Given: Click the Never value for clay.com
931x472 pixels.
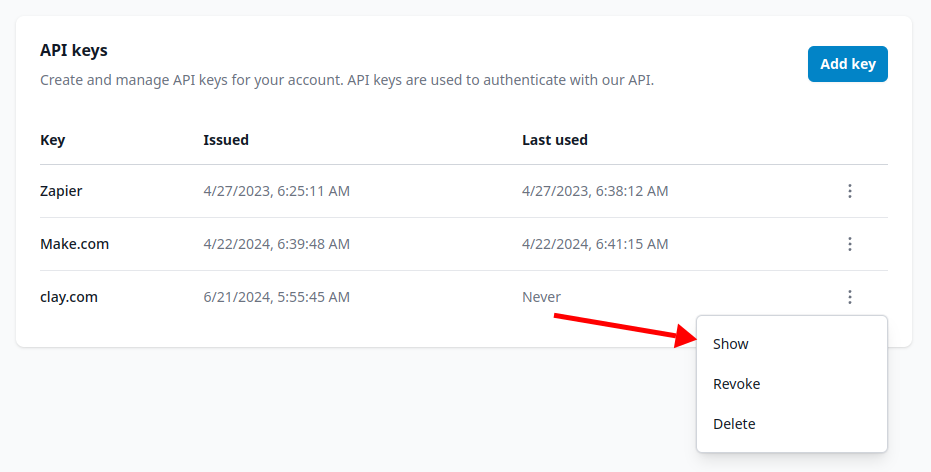Looking at the screenshot, I should pos(541,297).
